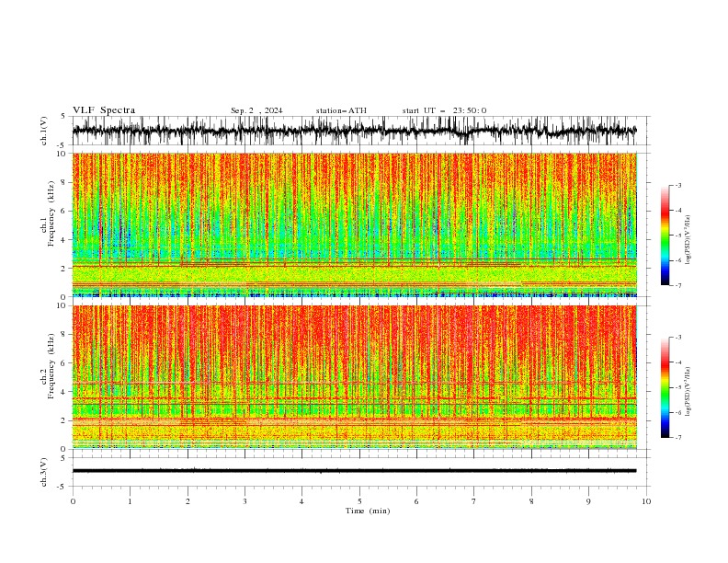This screenshot has width=728, height=563.
Task: Click the '8' kHz tick on ch.1 axis
Action: coord(64,182)
